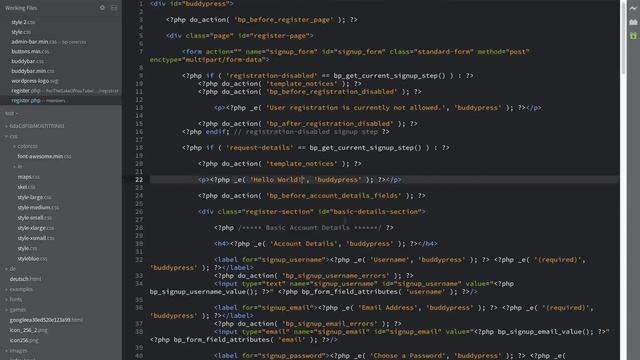Open style-xlarge.css in the file tree
The width and height of the screenshot is (640, 360).
[x=36, y=228]
